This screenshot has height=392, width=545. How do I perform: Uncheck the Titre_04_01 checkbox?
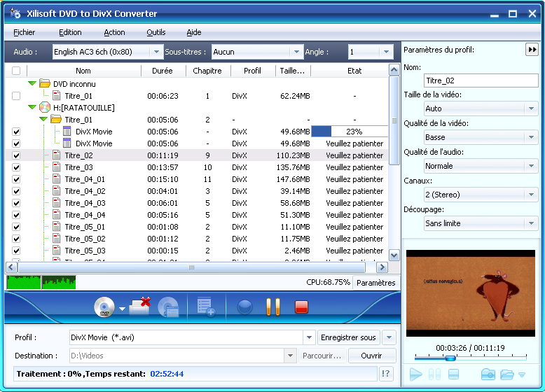point(16,179)
